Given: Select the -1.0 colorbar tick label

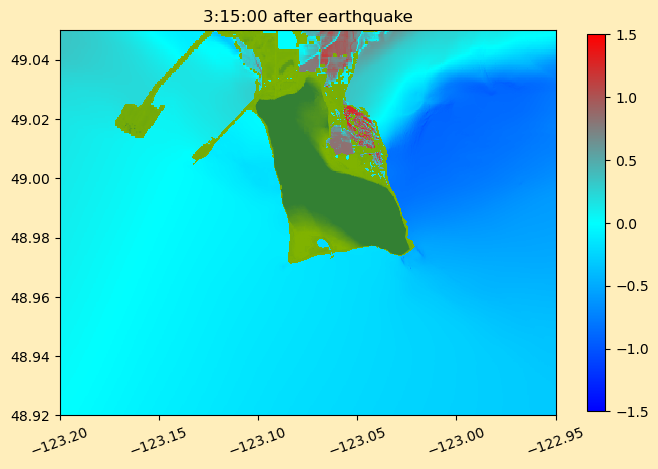Looking at the screenshot, I should pos(624,349).
